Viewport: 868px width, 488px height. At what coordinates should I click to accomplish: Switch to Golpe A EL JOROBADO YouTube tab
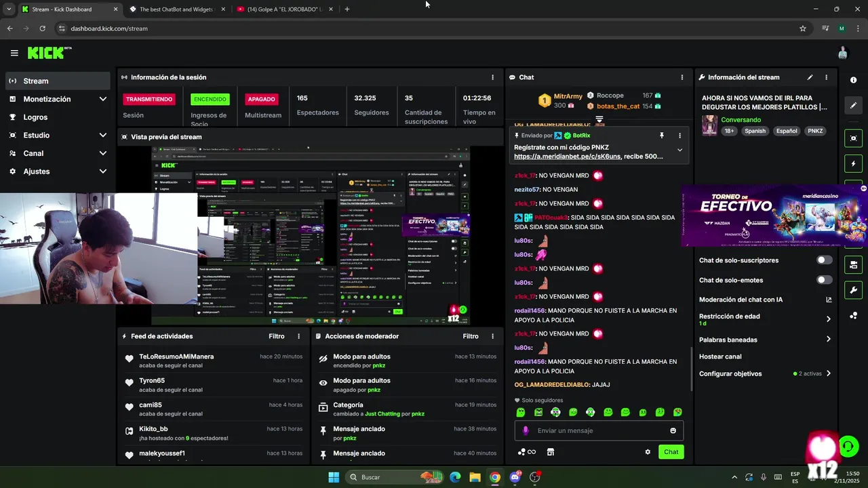click(285, 9)
